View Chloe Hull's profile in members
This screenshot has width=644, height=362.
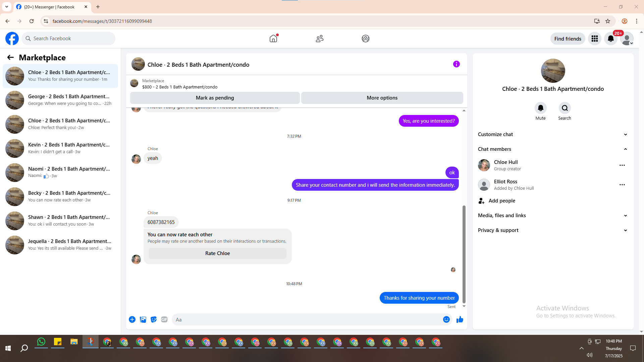(x=506, y=162)
